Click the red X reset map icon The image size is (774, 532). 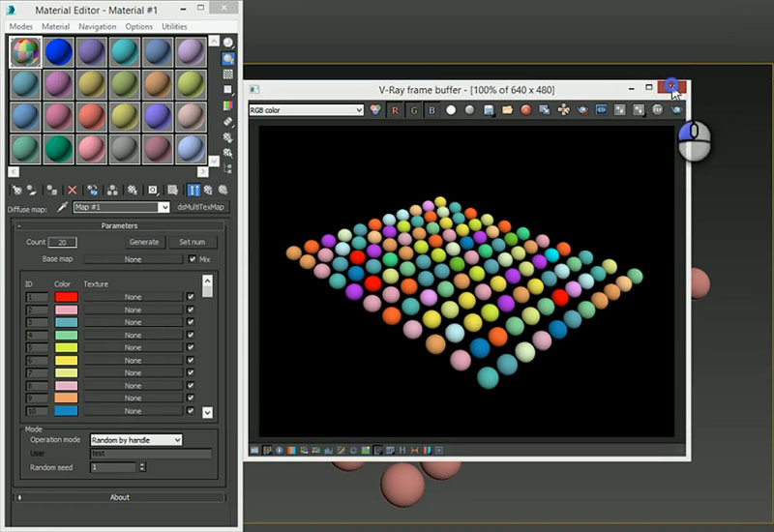click(72, 191)
